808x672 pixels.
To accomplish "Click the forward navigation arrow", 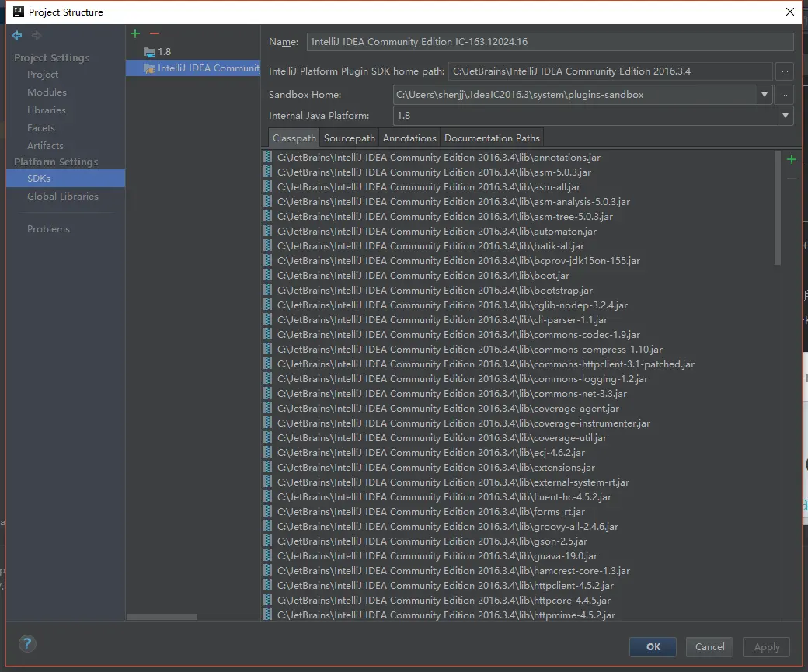I will pyautogui.click(x=36, y=35).
